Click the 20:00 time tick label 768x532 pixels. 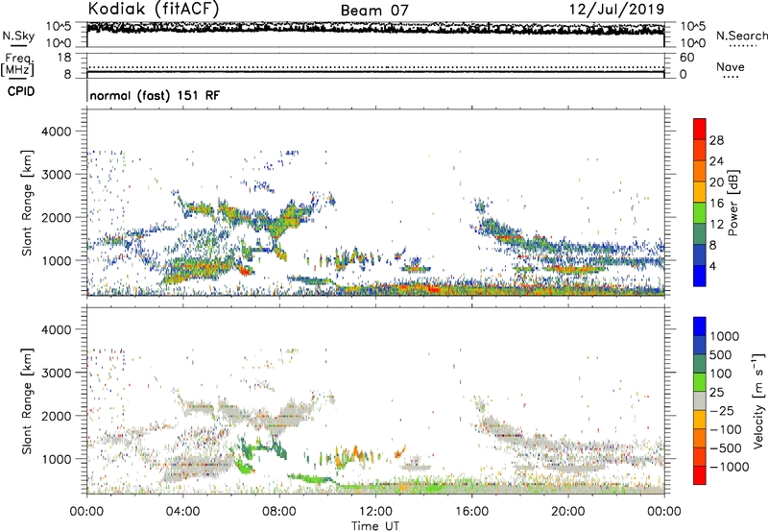[567, 512]
